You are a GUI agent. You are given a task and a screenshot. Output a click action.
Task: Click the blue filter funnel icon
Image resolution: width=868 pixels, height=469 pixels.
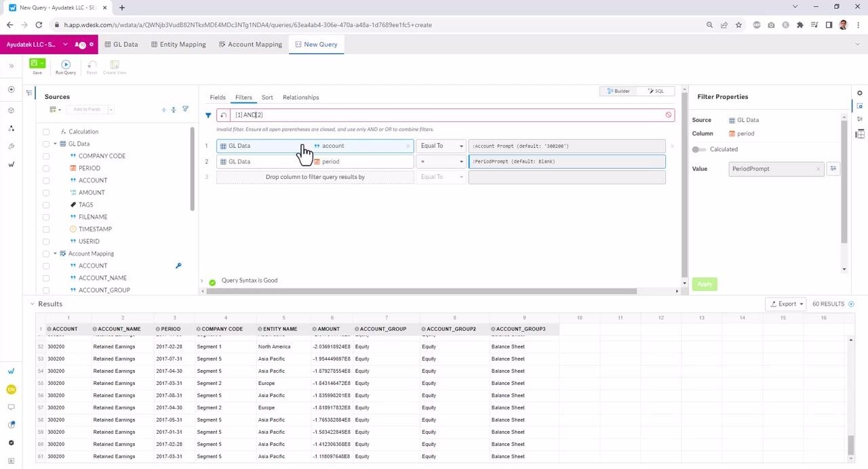[208, 115]
